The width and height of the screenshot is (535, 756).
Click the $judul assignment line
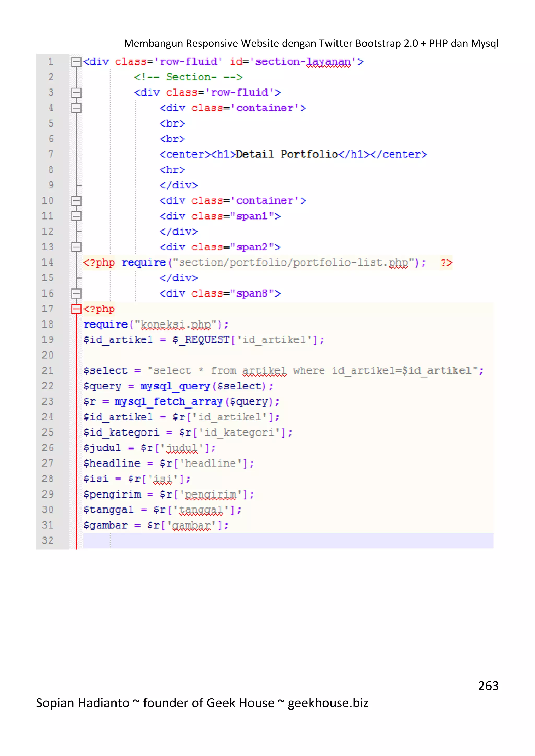click(150, 448)
